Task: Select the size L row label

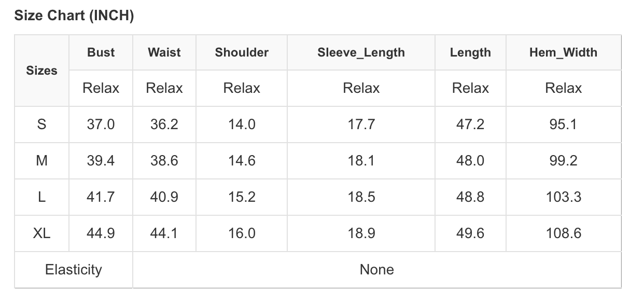Action: point(41,197)
